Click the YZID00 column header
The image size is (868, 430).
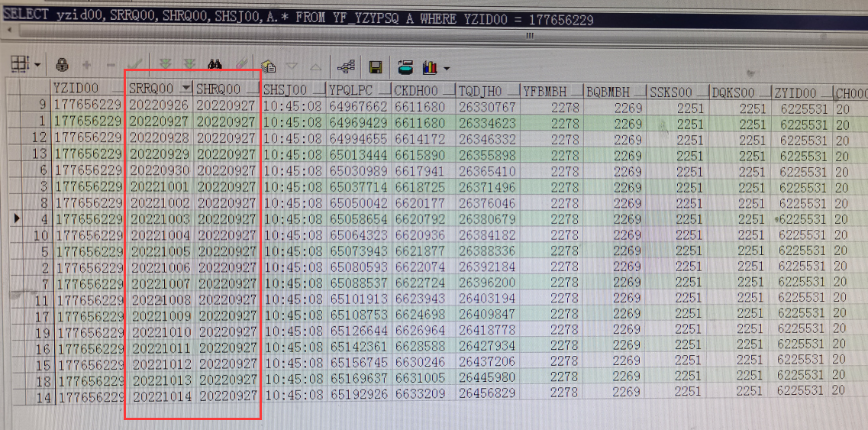coord(86,89)
